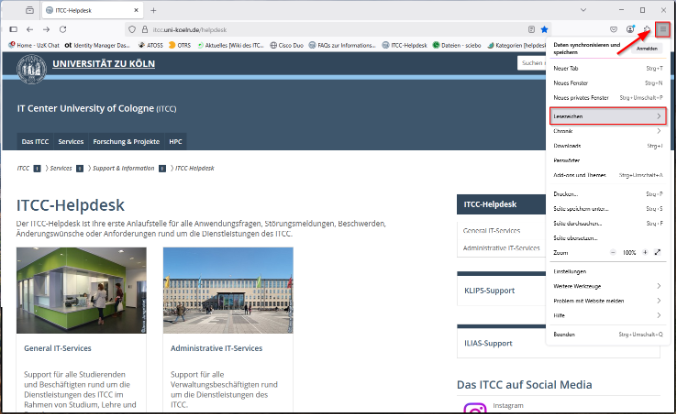Screen dimensions: 677x415
Task: Open the Chronik submenu
Action: 608,131
